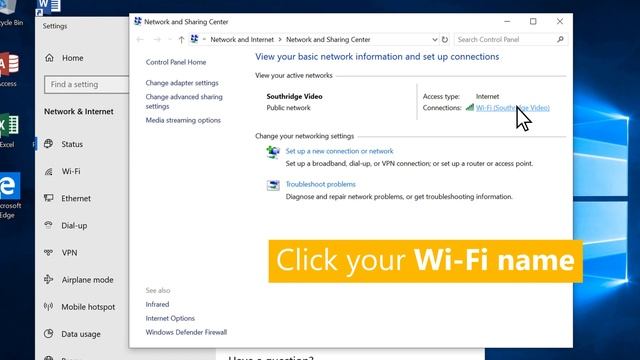Open Change adapter settings
640x360 pixels.
coord(182,83)
